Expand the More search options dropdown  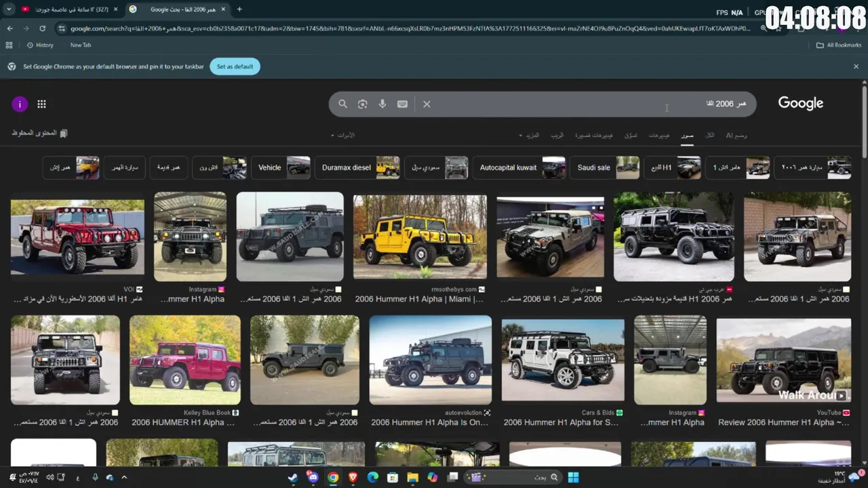point(530,135)
